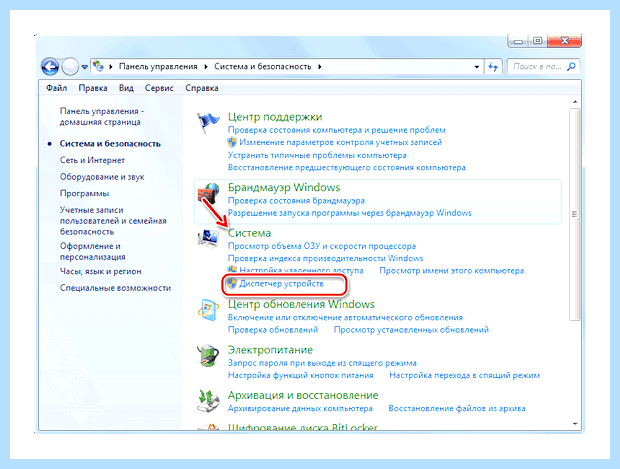Refresh the address bar with the arrows icon
This screenshot has height=469, width=620.
point(493,67)
